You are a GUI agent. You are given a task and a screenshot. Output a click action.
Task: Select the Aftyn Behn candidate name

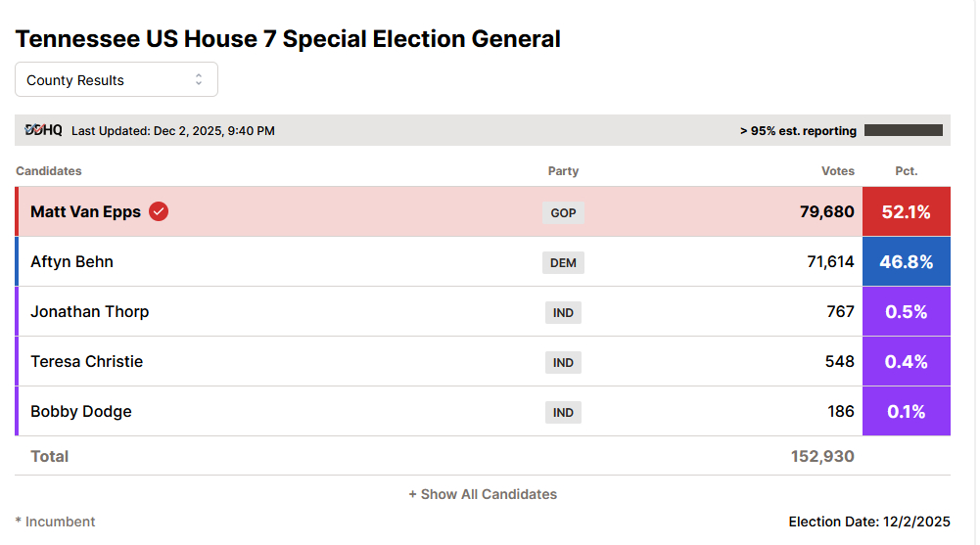pos(71,262)
